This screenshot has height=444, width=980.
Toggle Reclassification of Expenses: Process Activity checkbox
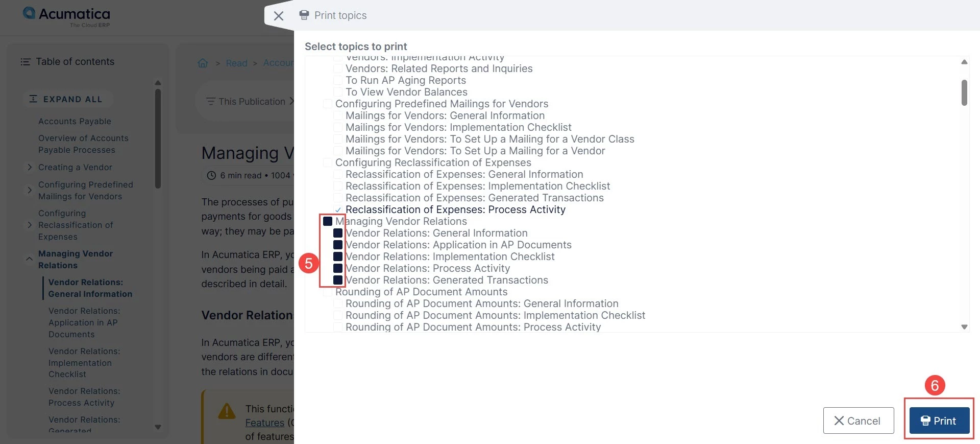tap(338, 209)
